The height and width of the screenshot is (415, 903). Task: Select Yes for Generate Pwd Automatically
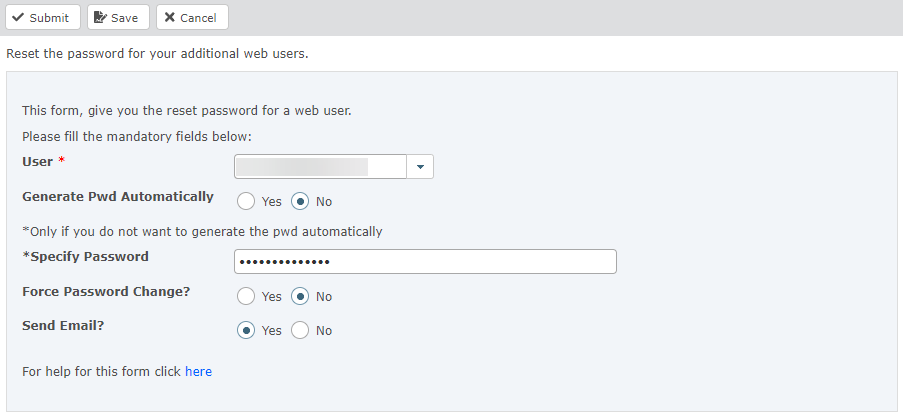(246, 201)
